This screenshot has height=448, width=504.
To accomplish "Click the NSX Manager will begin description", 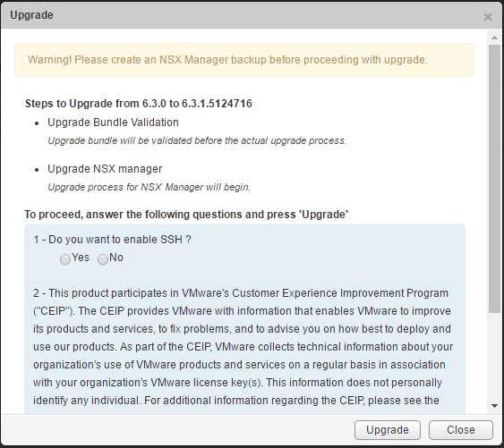I will click(149, 187).
